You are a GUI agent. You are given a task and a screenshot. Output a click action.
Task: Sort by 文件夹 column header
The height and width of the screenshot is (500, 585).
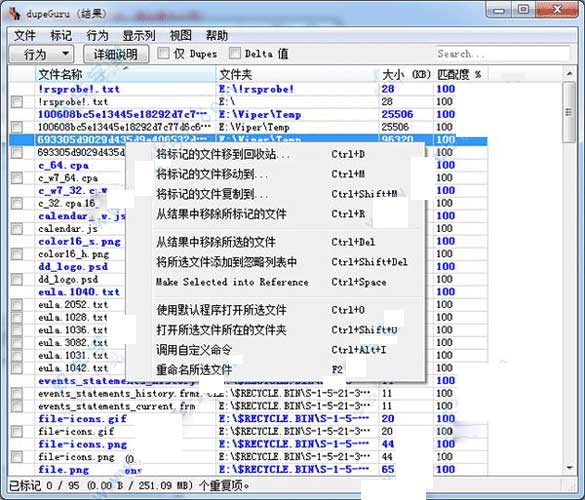(297, 74)
